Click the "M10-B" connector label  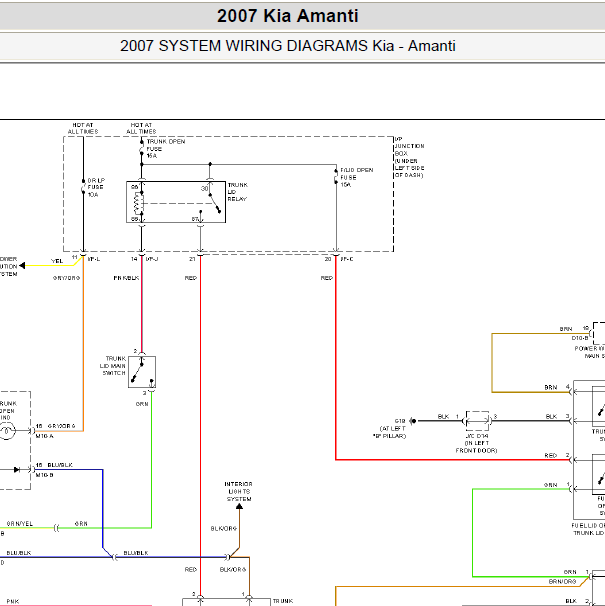coord(44,475)
